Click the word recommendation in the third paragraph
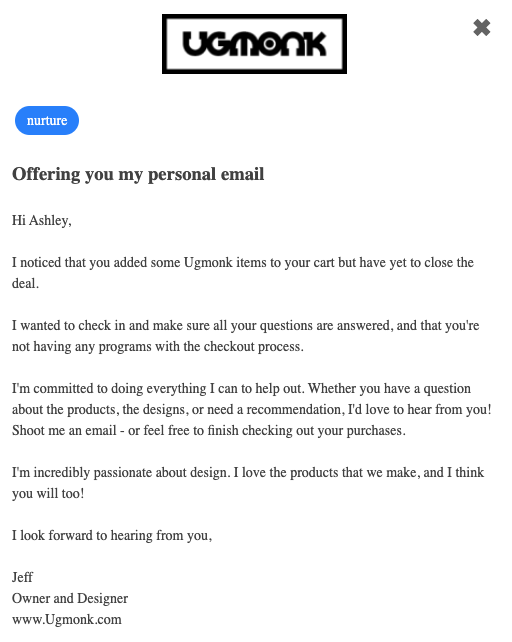 pos(295,410)
